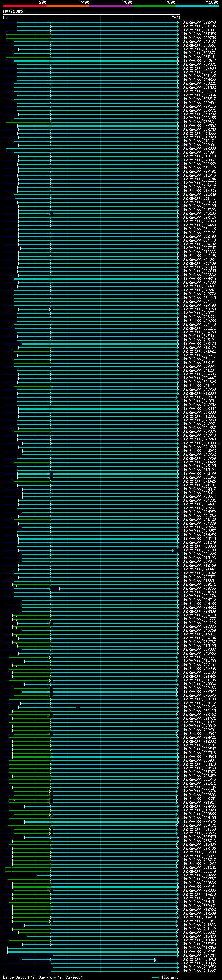Select the UniRef100_B9GSZ2 label
This screenshot has width=222, height=980.
[x=199, y=53]
